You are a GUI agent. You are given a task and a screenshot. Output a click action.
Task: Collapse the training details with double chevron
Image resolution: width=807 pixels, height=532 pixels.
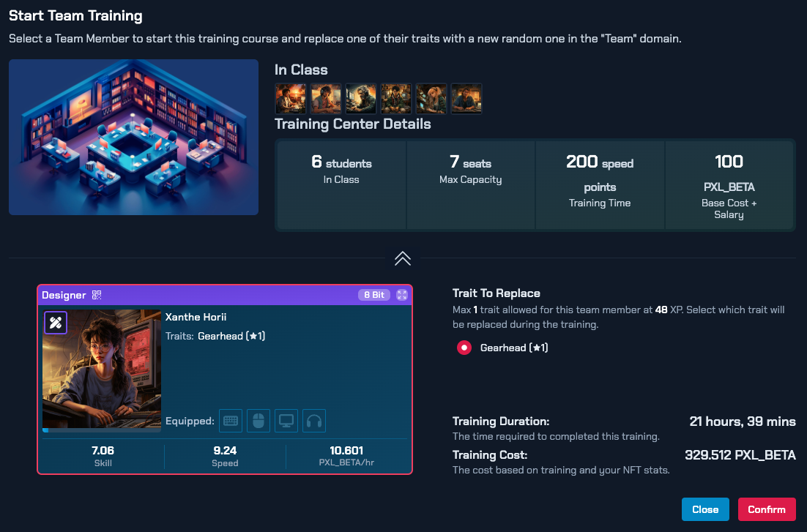[403, 258]
